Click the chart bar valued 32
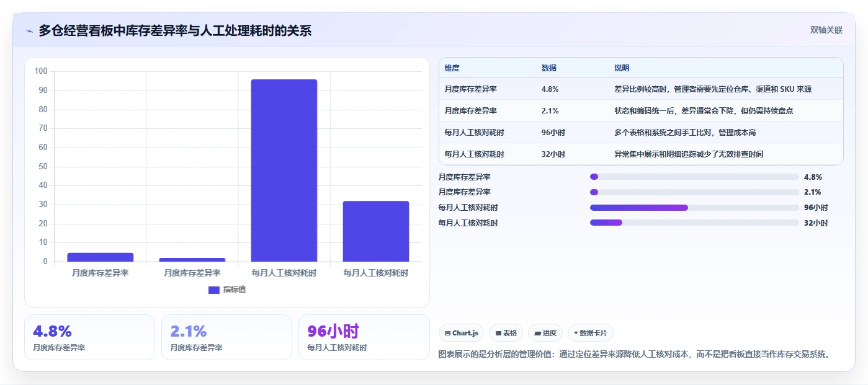 pyautogui.click(x=376, y=231)
